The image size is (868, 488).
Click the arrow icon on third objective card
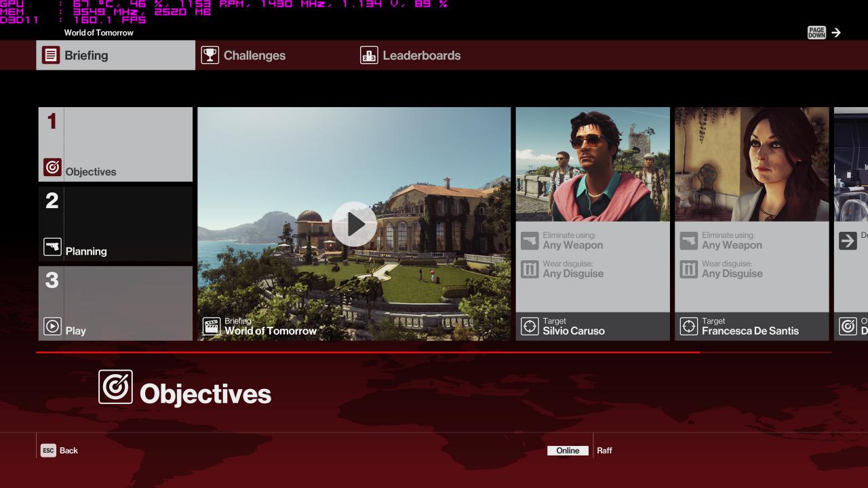point(848,241)
